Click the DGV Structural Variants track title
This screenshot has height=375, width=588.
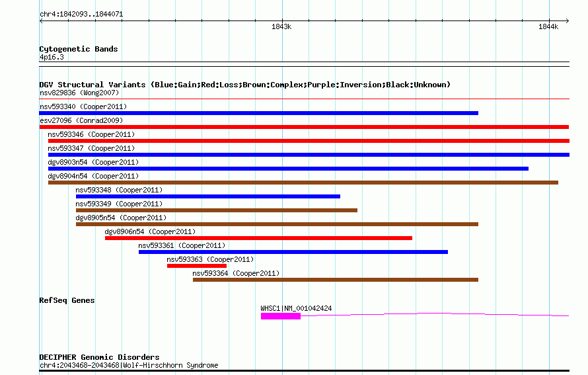pyautogui.click(x=245, y=85)
